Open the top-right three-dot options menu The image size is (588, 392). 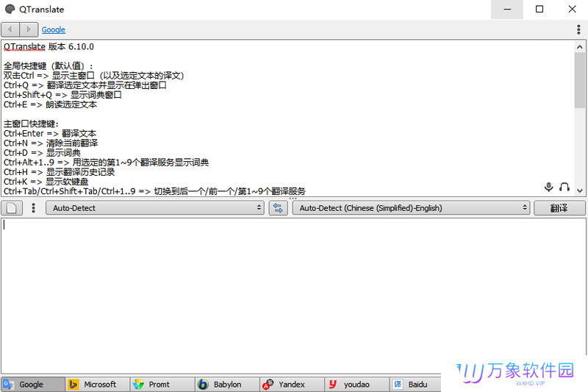(578, 29)
